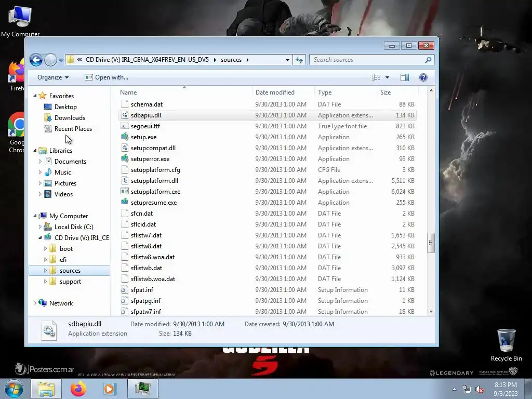The image size is (532, 399).
Task: Select the sfpatpg.inf file name
Action: (x=145, y=301)
